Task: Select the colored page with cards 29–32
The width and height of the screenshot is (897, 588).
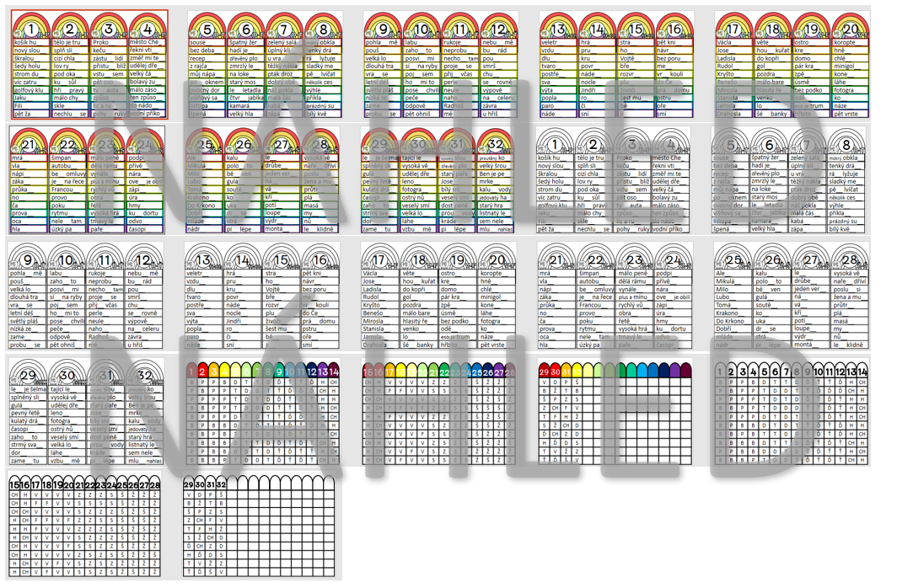Action: (438, 180)
